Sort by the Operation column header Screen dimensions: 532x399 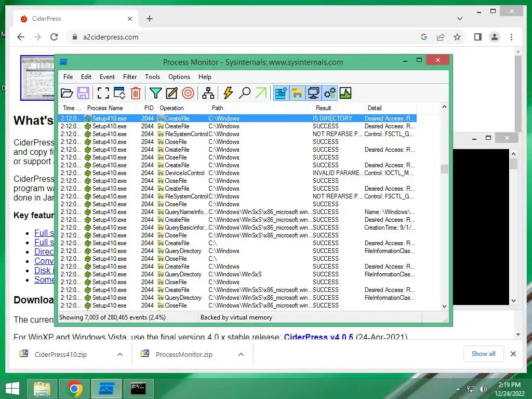(x=182, y=108)
